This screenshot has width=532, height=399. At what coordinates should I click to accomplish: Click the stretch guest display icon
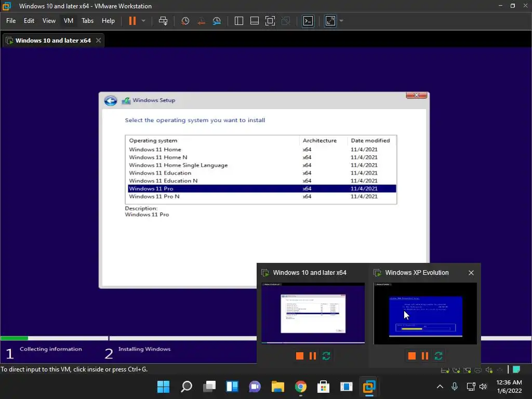[x=330, y=21]
